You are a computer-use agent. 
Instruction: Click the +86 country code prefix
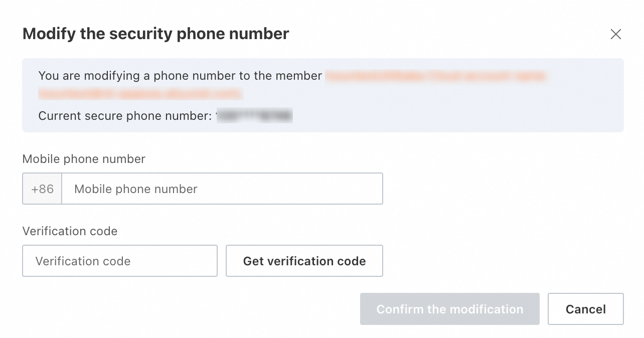point(42,189)
